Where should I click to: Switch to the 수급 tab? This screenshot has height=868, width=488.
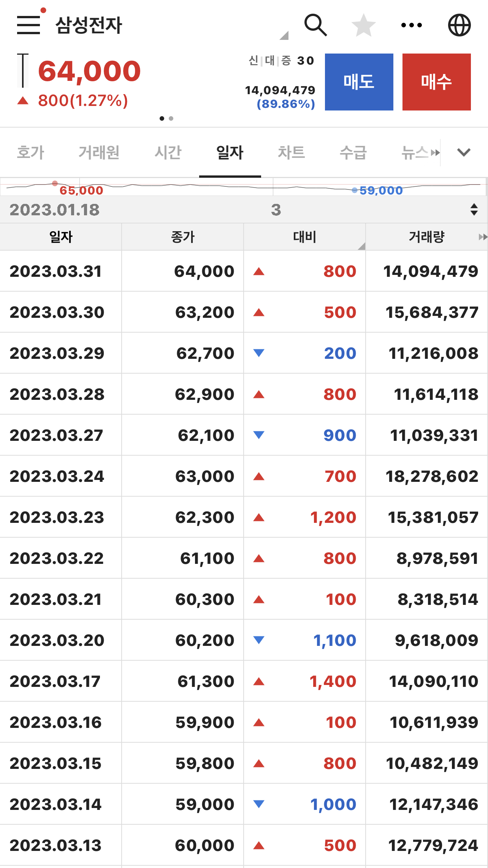(x=353, y=152)
